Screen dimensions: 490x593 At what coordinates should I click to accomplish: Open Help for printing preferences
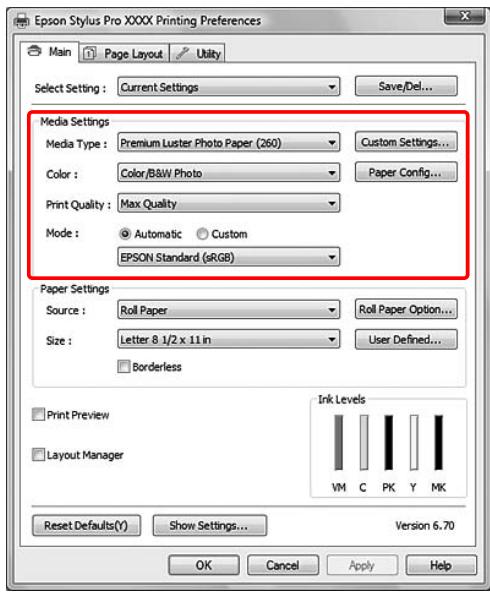pyautogui.click(x=441, y=565)
